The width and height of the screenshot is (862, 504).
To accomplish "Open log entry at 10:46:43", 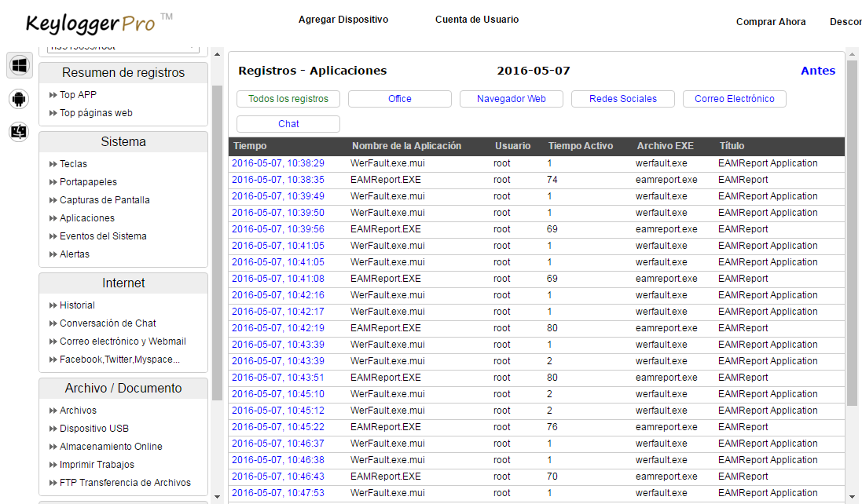I will [x=278, y=477].
